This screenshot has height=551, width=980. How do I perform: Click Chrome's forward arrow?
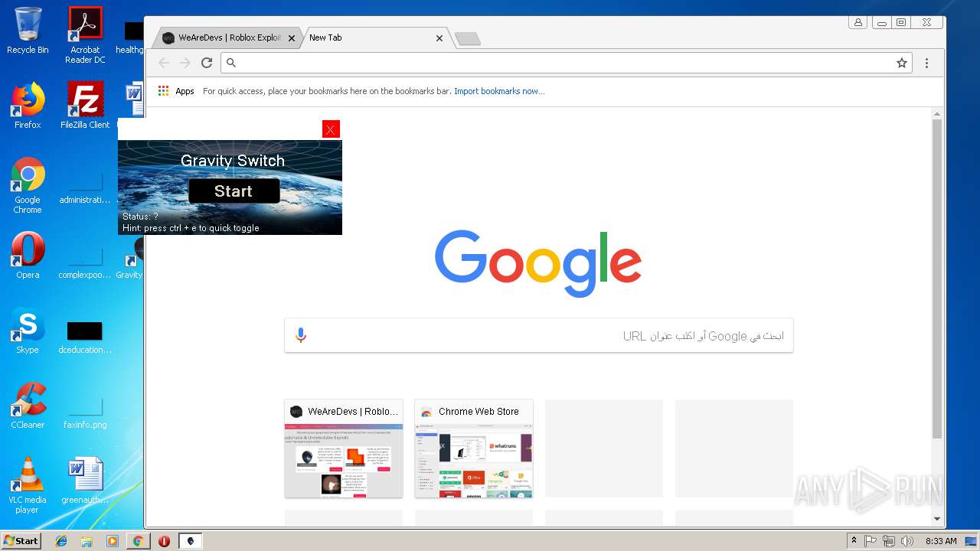pyautogui.click(x=185, y=63)
